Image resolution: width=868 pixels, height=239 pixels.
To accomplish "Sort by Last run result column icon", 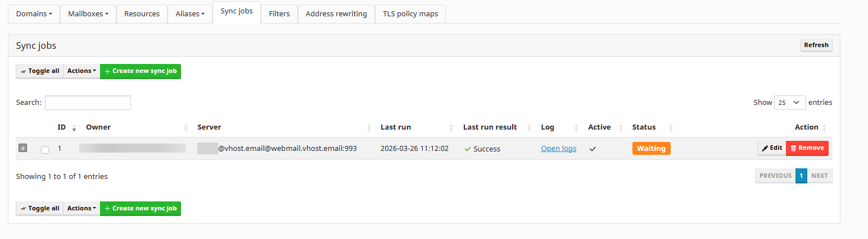I will (x=530, y=127).
